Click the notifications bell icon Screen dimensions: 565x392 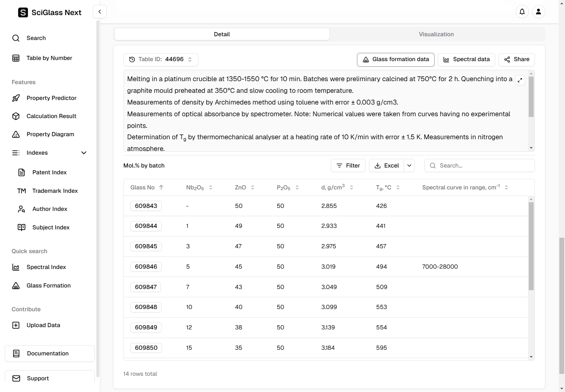[522, 12]
